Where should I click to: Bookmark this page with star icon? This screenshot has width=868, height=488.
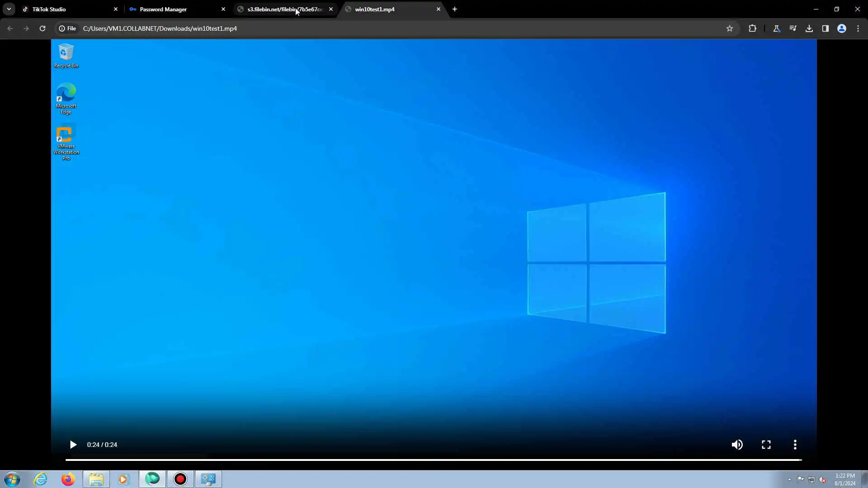click(x=729, y=28)
